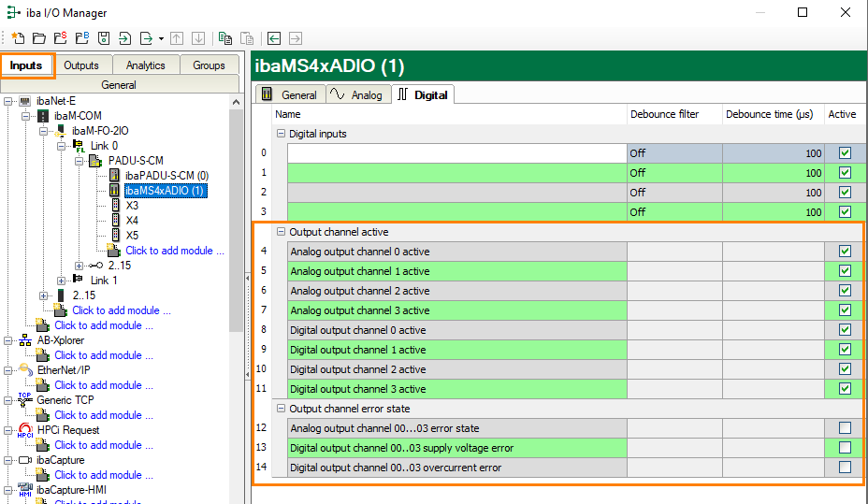Click the HPCi Request icon in tree

pyautogui.click(x=25, y=430)
